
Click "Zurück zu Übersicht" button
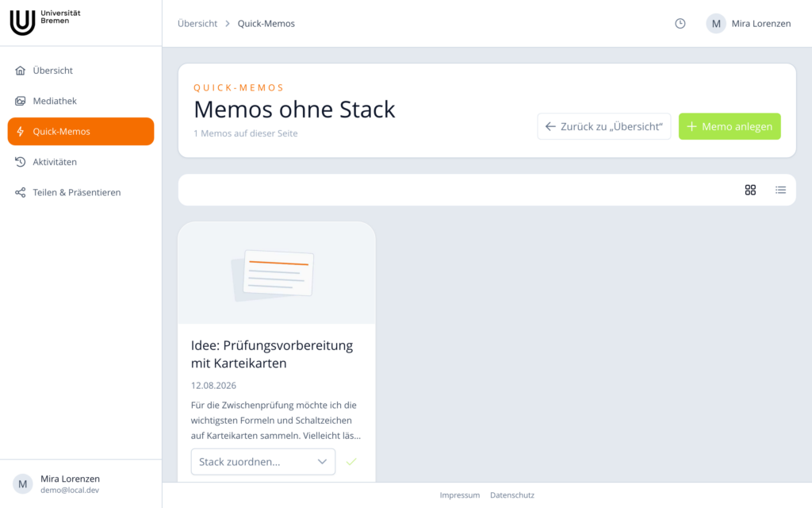pyautogui.click(x=603, y=126)
